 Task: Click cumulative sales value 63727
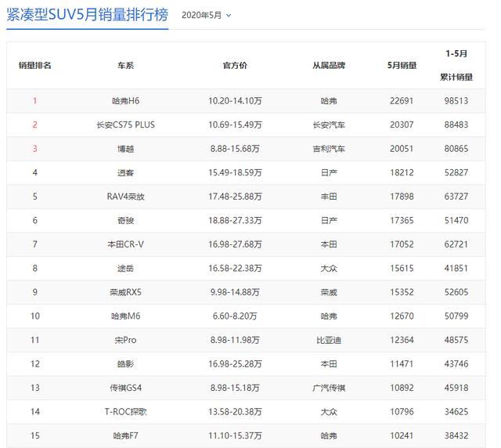click(456, 197)
